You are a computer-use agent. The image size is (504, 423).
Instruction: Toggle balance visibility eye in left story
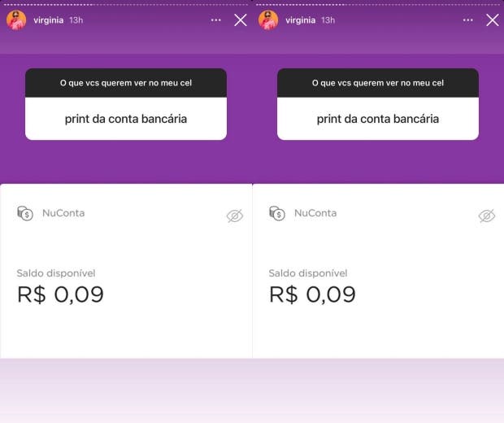[235, 216]
